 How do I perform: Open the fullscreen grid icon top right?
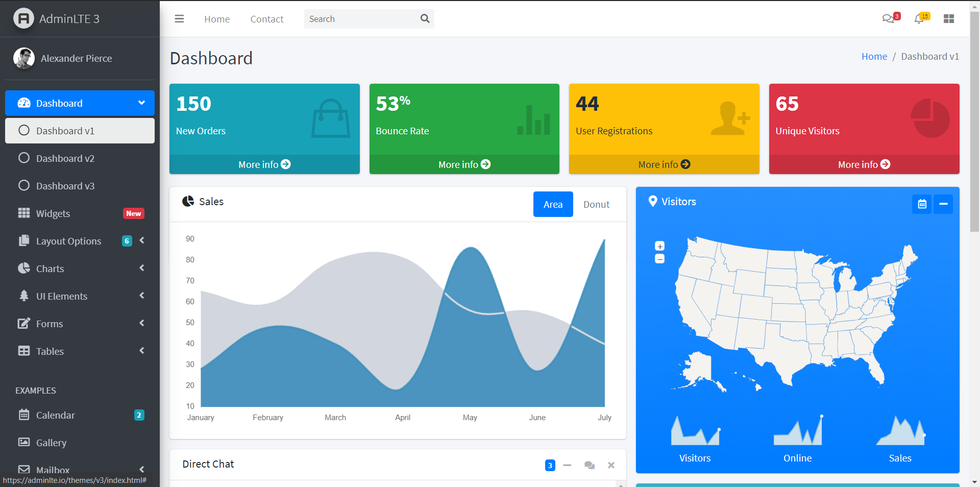pyautogui.click(x=949, y=18)
